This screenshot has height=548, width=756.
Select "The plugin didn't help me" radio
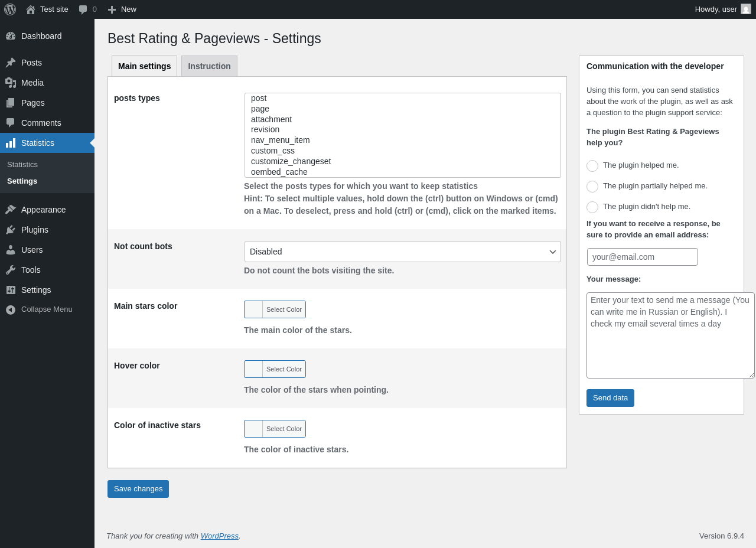[592, 207]
